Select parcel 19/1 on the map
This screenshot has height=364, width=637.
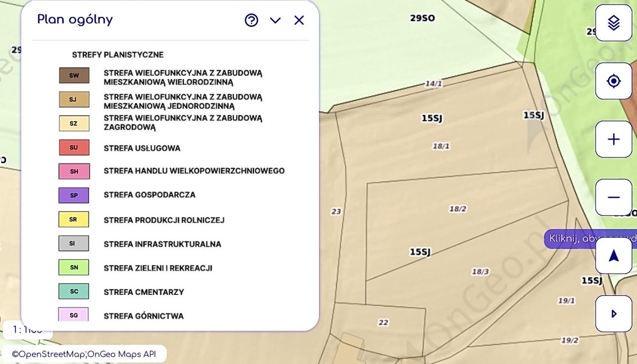click(x=566, y=301)
